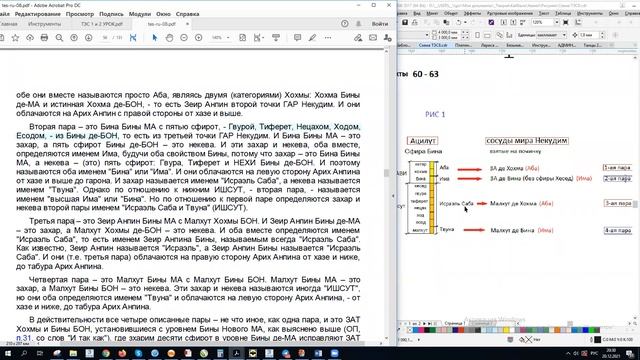Switch to the ТЭС 1 и 2 УРОК.pdf tab

[102, 24]
